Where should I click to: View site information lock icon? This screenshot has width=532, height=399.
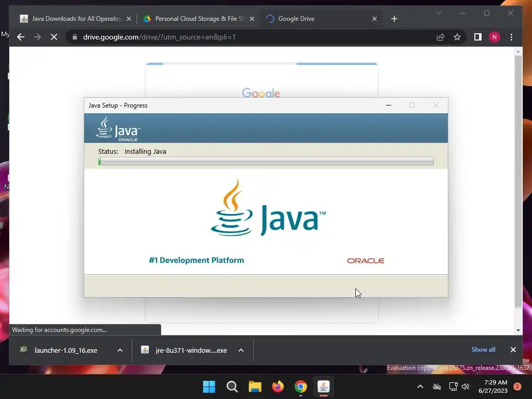pyautogui.click(x=75, y=37)
